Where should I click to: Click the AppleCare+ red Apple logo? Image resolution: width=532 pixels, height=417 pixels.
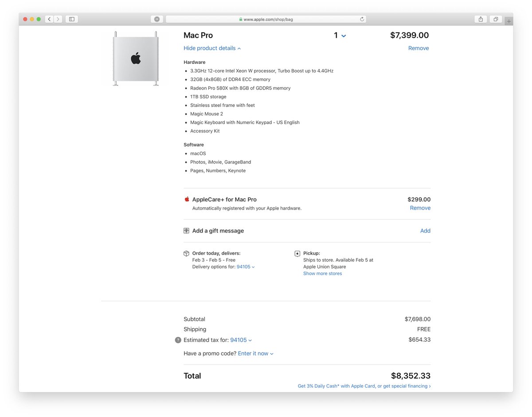point(187,199)
